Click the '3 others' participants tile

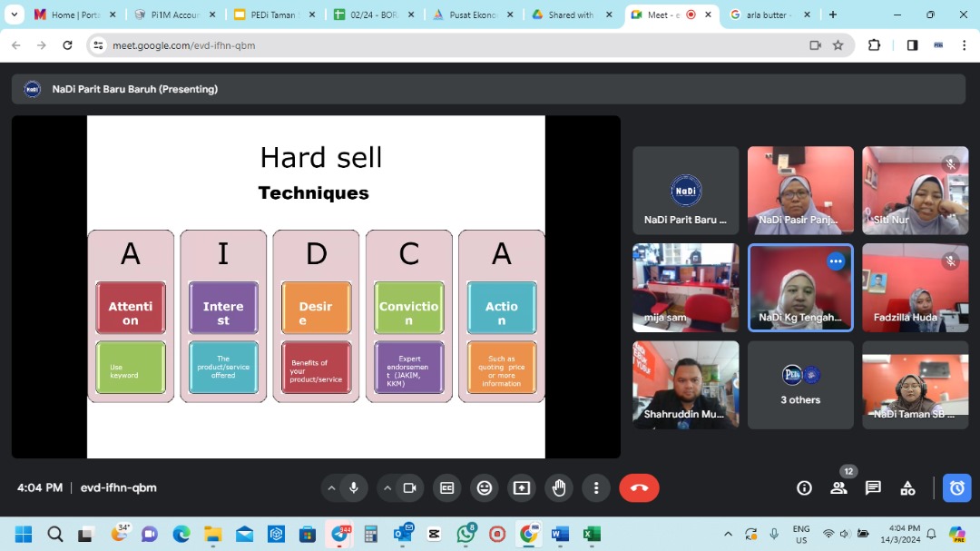800,385
